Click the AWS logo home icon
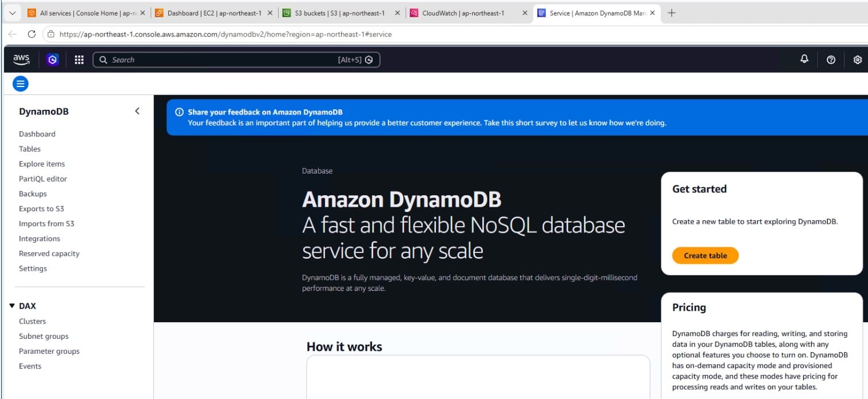The width and height of the screenshot is (868, 399). click(x=21, y=60)
